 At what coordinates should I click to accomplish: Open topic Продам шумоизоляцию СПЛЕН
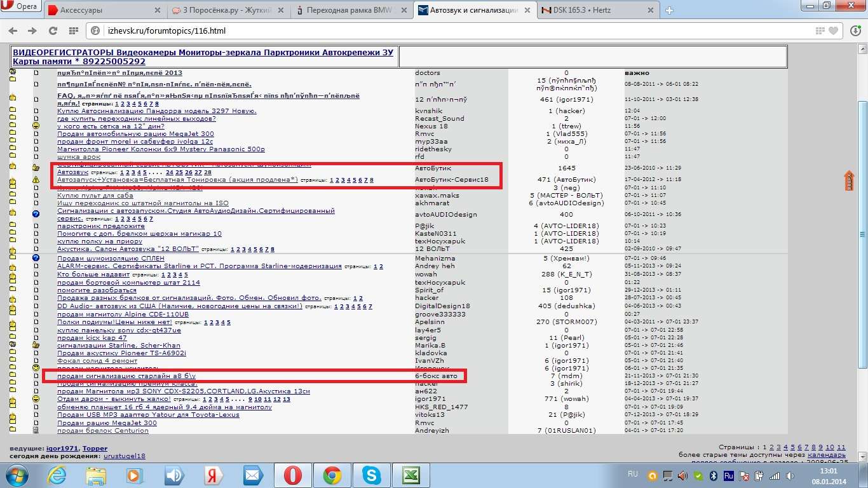tap(111, 258)
